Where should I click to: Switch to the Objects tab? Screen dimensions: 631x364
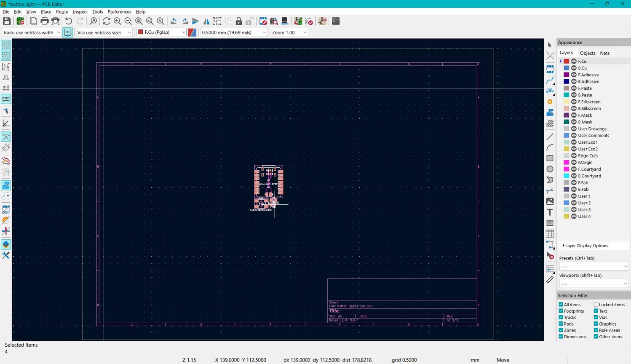pos(587,53)
